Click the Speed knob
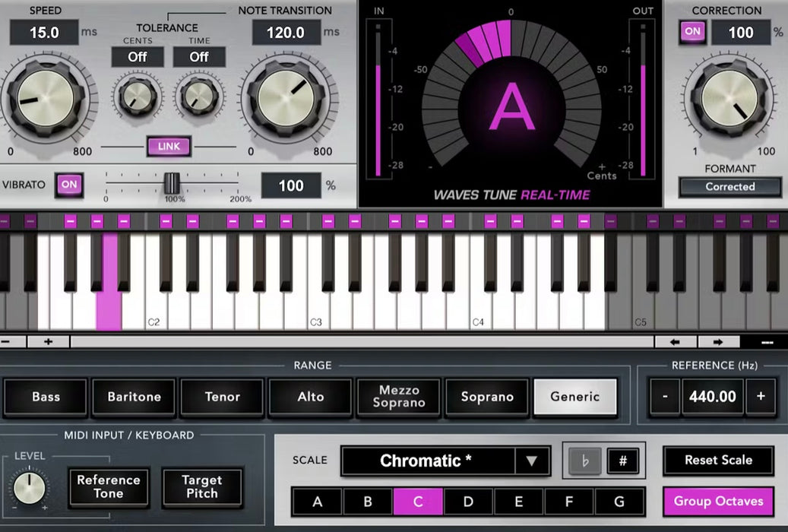Image resolution: width=788 pixels, height=532 pixels. tap(46, 99)
